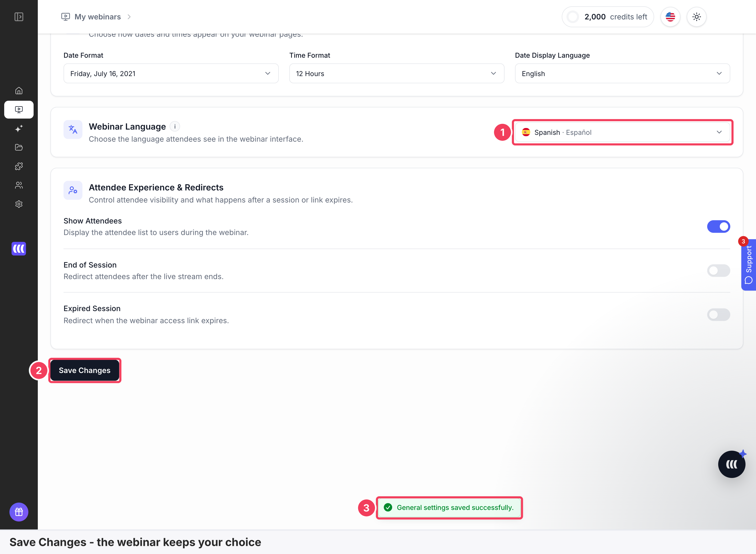Open the settings gear icon in sidebar
756x554 pixels.
(x=19, y=204)
